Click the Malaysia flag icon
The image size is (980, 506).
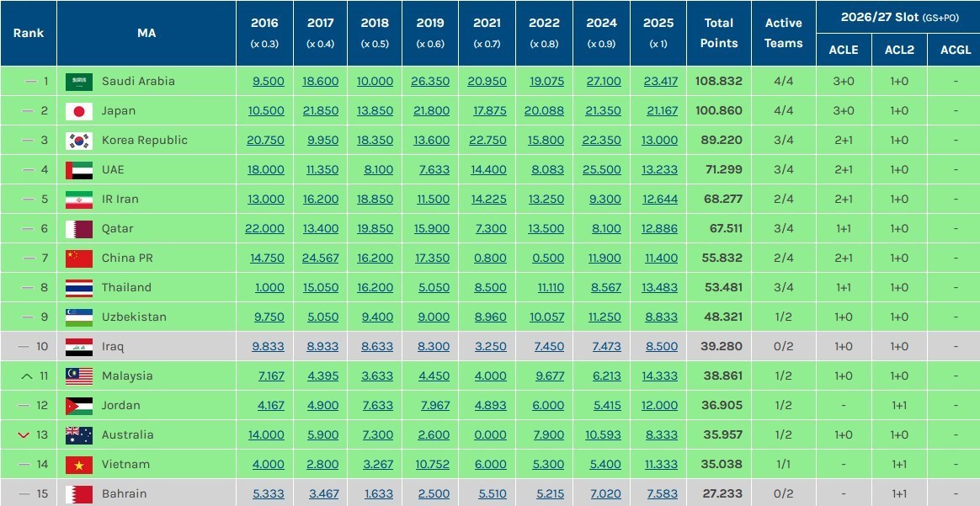pos(79,376)
